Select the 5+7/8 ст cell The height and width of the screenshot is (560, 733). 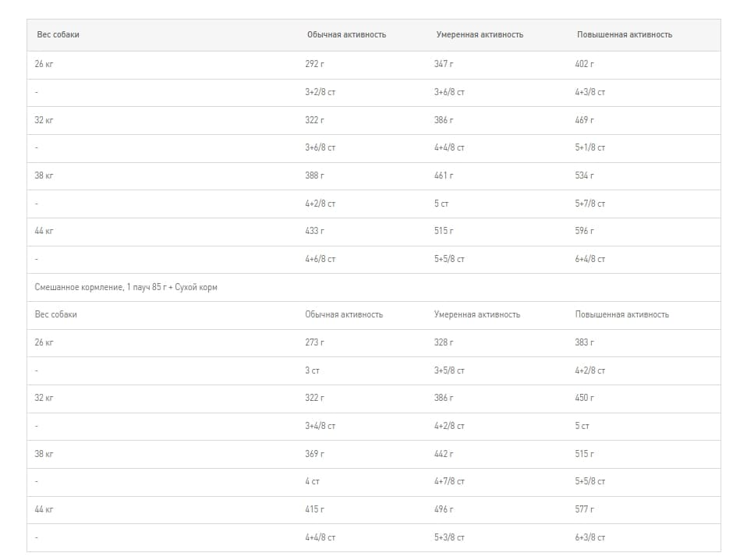[590, 204]
